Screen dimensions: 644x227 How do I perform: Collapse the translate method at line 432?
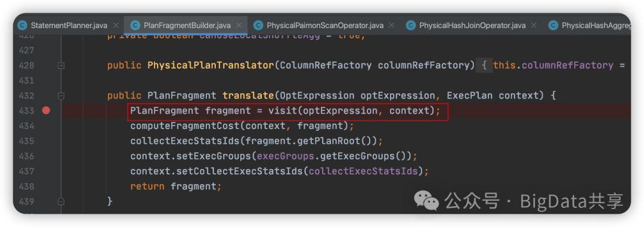[x=61, y=96]
